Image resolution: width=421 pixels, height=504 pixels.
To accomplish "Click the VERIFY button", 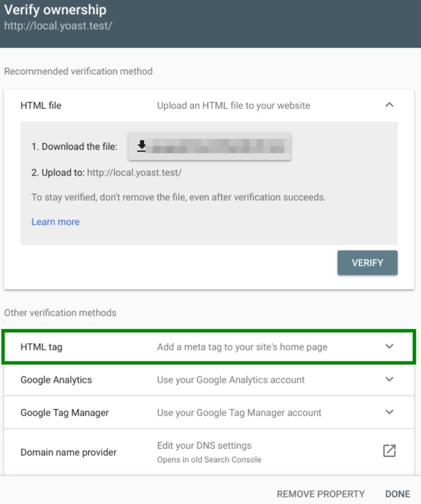I will point(367,263).
